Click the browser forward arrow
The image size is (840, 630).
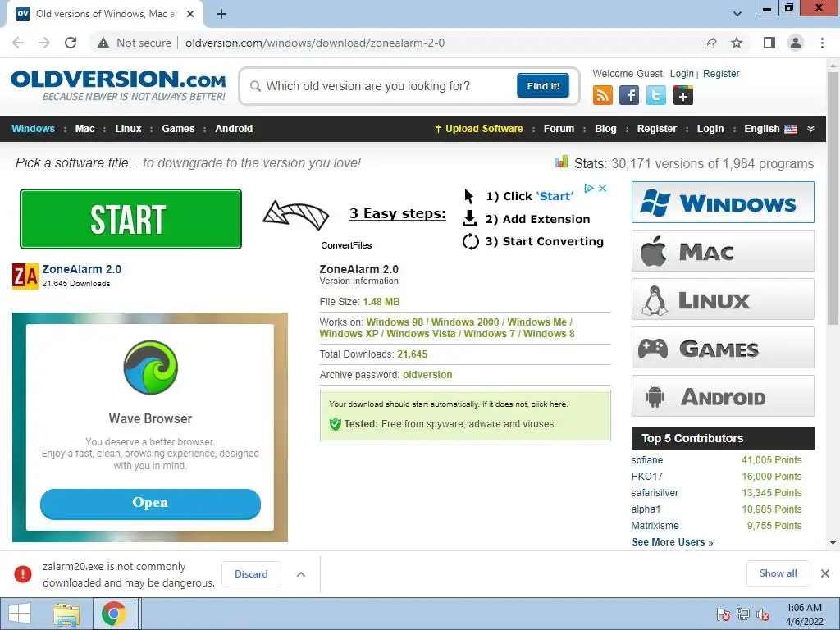pos(44,43)
